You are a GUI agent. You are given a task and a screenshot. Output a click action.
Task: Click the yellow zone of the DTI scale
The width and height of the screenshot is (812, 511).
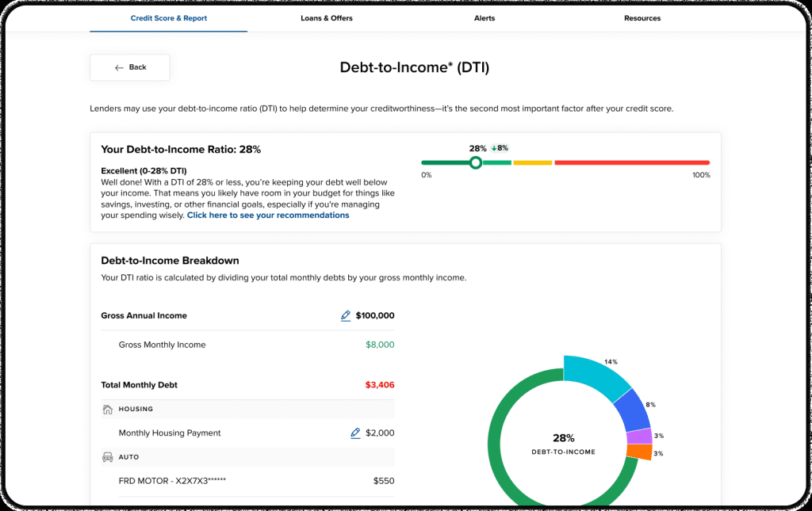[x=531, y=162]
